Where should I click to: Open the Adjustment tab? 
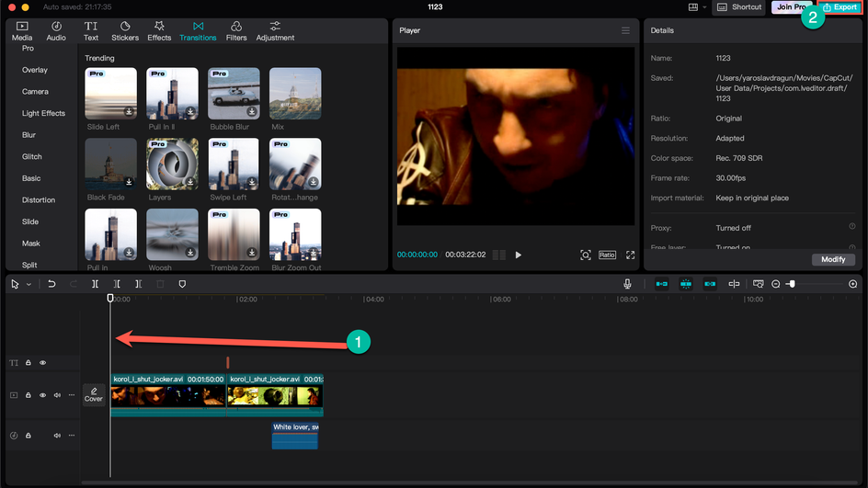(x=275, y=31)
